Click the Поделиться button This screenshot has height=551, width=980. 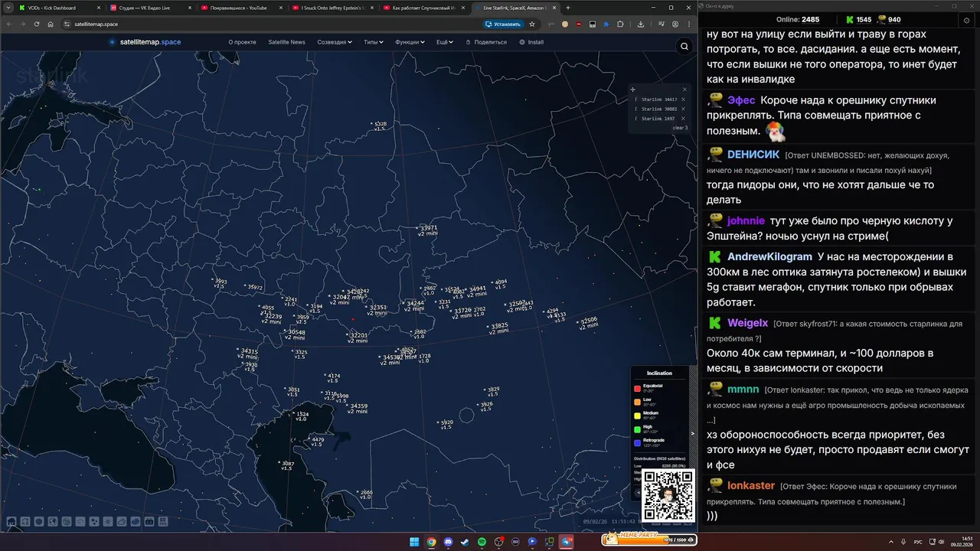[486, 42]
